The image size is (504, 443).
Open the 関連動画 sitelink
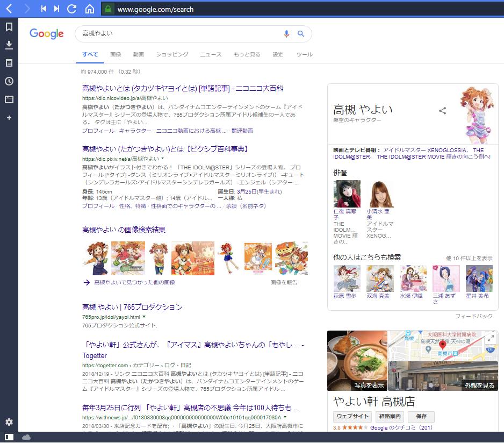(x=242, y=131)
